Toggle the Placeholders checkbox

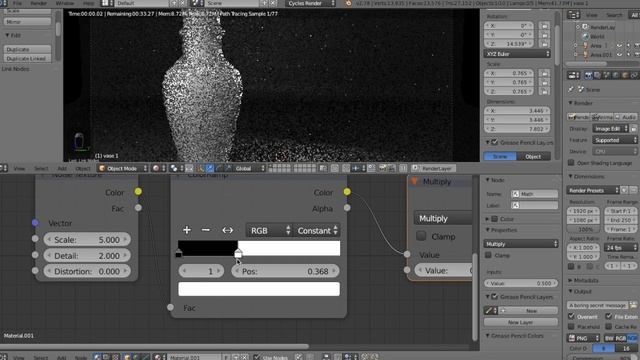point(571,327)
